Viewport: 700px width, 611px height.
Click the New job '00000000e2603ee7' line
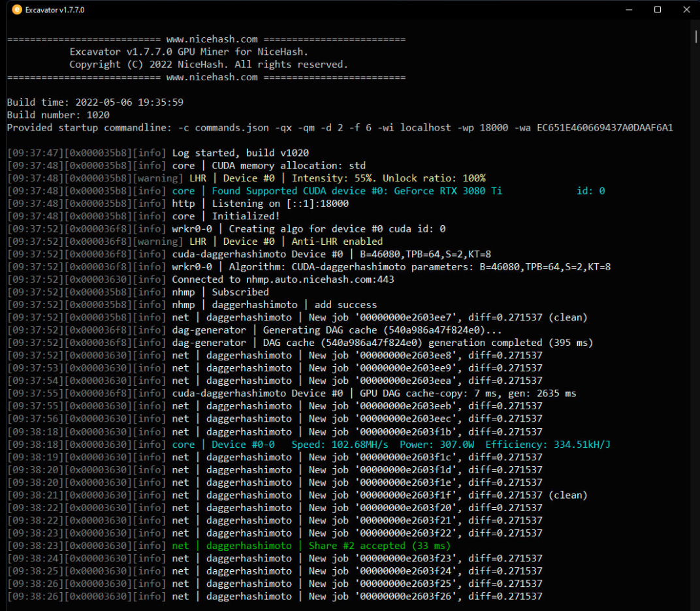[x=297, y=317]
